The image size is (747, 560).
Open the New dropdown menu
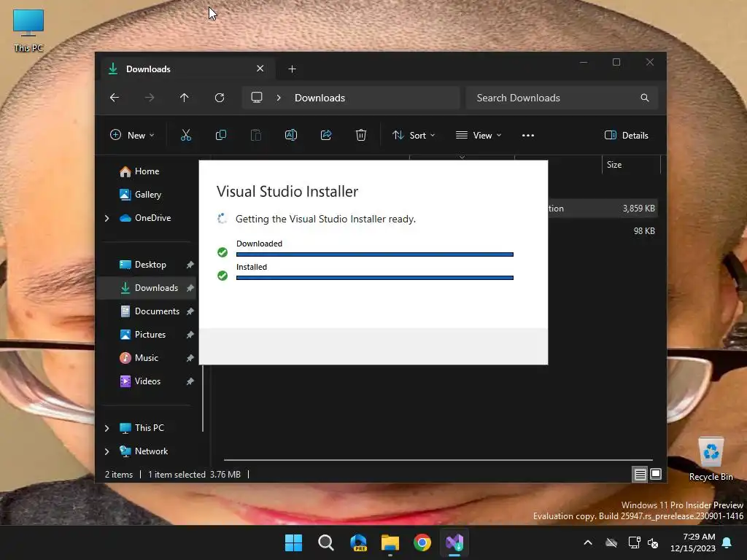coord(133,135)
